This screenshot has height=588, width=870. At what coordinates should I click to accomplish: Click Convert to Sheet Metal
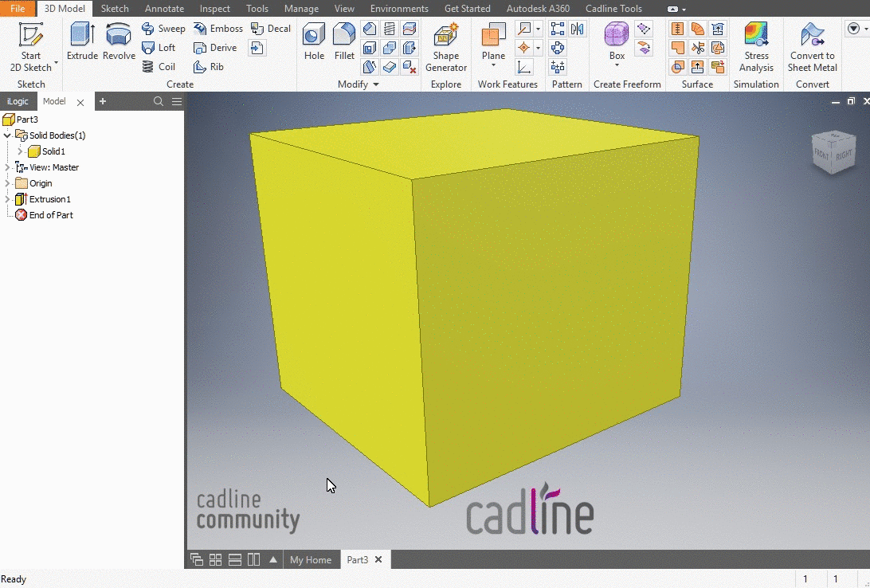coord(813,48)
